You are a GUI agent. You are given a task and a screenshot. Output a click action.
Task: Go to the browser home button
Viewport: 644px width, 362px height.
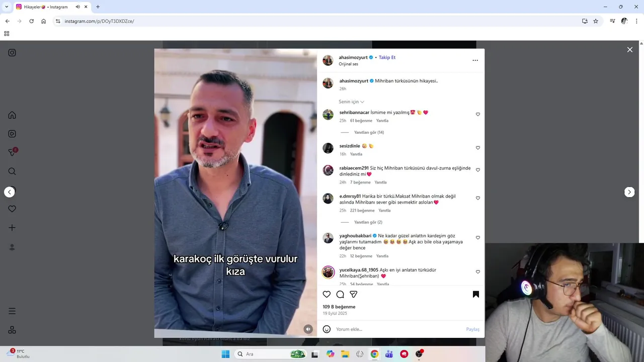[x=43, y=21]
